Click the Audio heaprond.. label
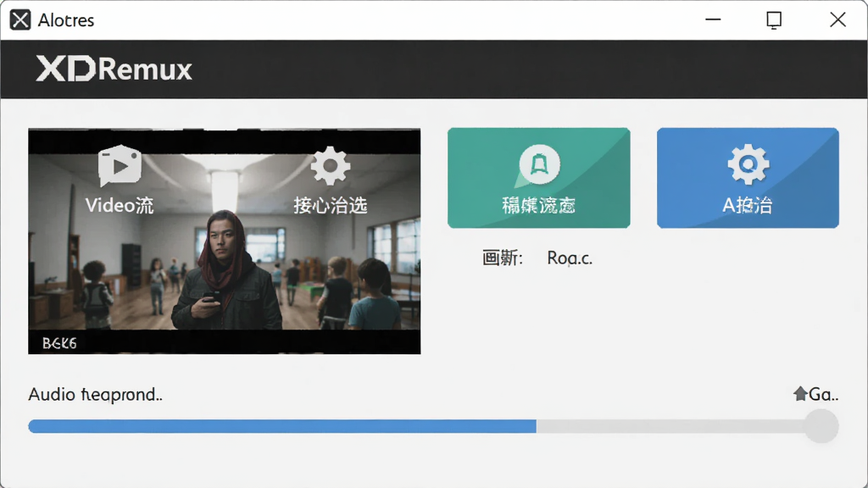The width and height of the screenshot is (868, 488). pyautogui.click(x=95, y=395)
